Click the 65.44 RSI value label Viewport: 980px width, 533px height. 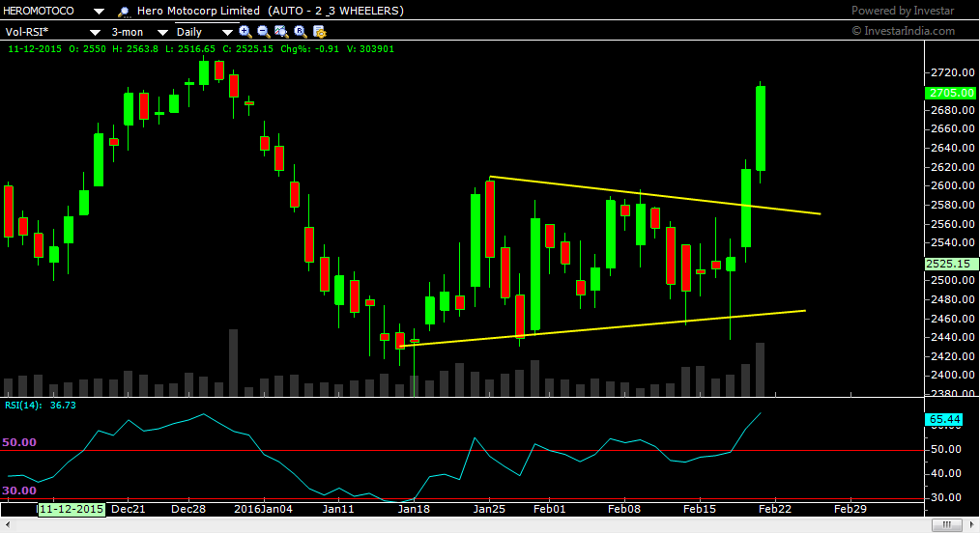click(943, 419)
